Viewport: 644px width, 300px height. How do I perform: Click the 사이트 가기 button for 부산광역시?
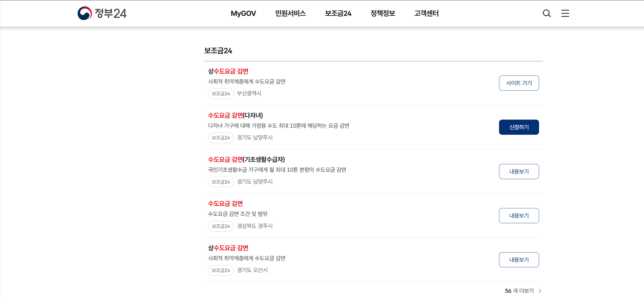[519, 83]
